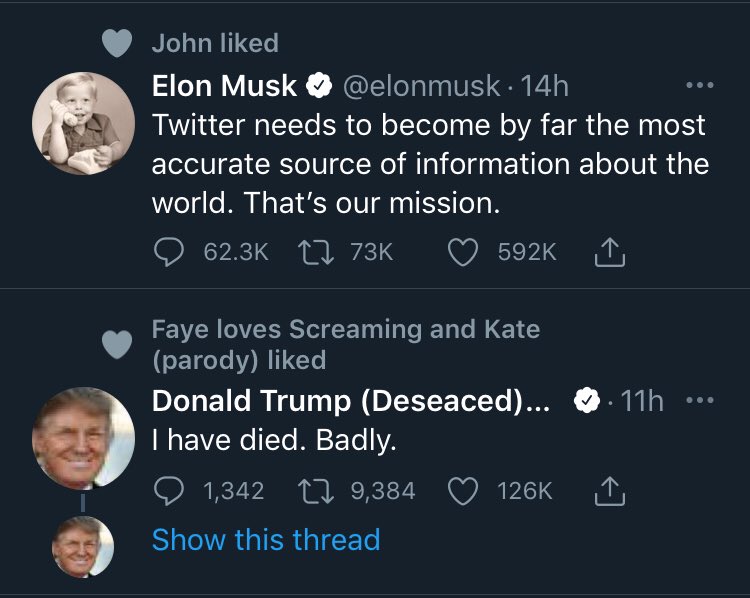Screen dimensions: 750x598
Task: Open the Elon Musk display name
Action: [224, 87]
